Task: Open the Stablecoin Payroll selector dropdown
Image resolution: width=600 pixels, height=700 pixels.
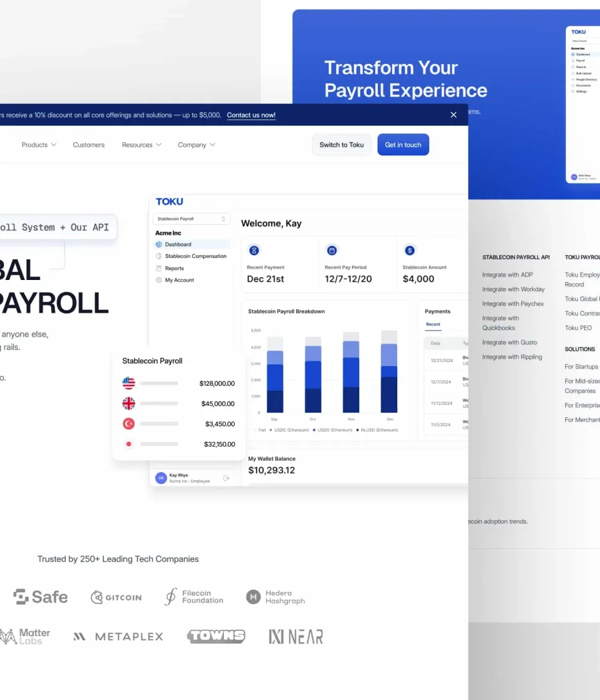Action: click(191, 219)
